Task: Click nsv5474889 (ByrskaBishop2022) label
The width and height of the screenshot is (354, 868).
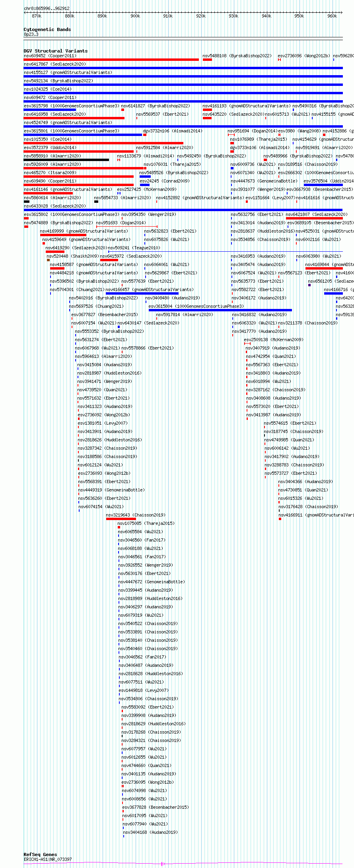Action: 58,223
